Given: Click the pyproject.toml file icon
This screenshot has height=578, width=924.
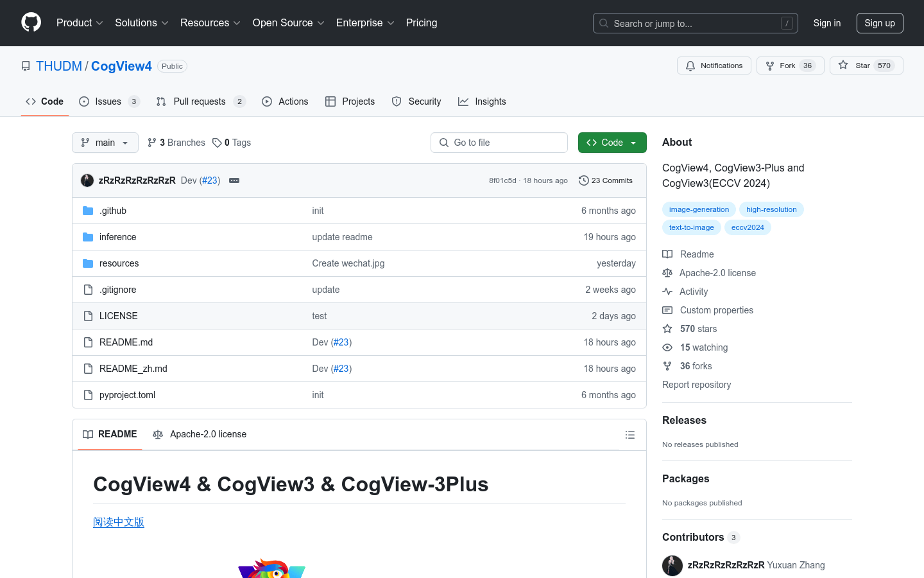Looking at the screenshot, I should 88,395.
